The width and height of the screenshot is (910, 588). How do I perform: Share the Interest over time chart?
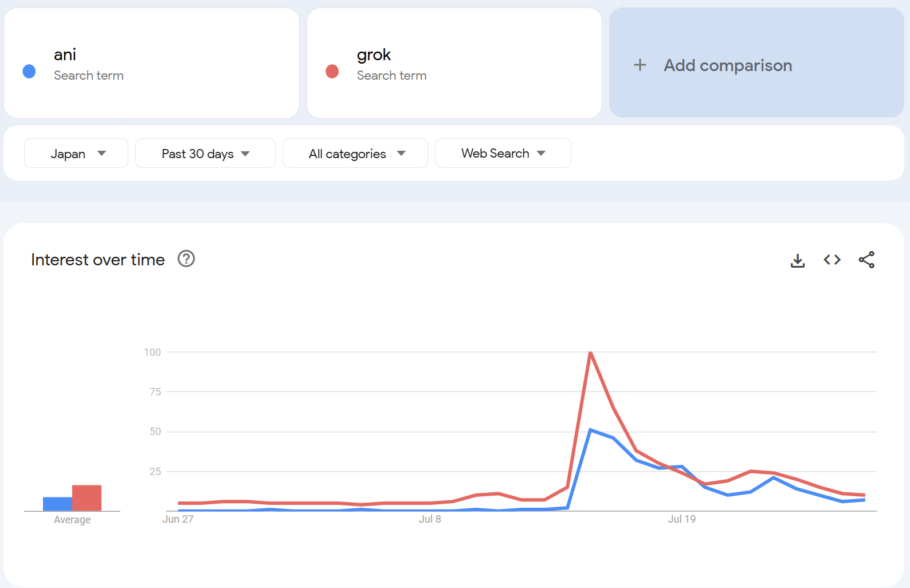(866, 260)
